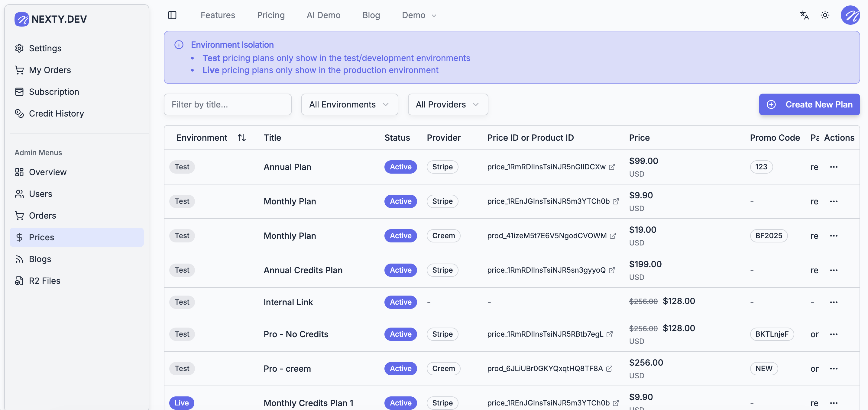Open actions menu for Internal Link row
Viewport: 868px width, 410px height.
(x=834, y=302)
